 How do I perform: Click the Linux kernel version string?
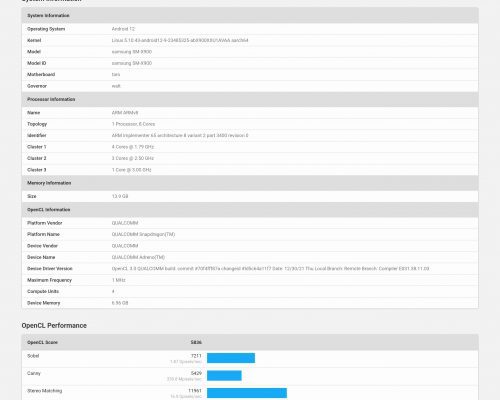tap(180, 40)
